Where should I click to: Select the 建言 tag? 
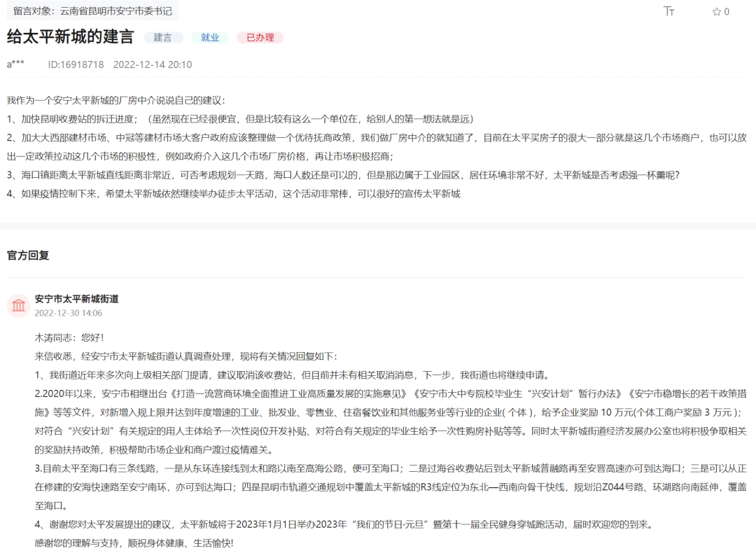(x=163, y=38)
